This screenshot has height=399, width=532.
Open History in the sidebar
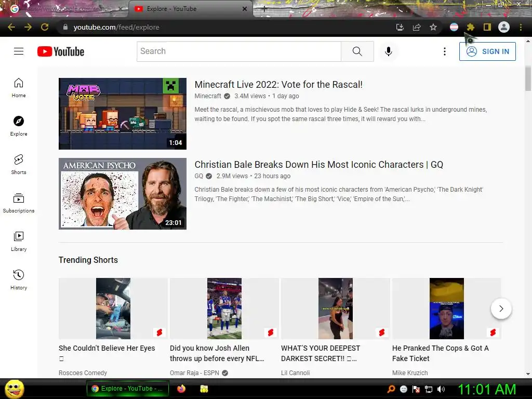tap(19, 280)
